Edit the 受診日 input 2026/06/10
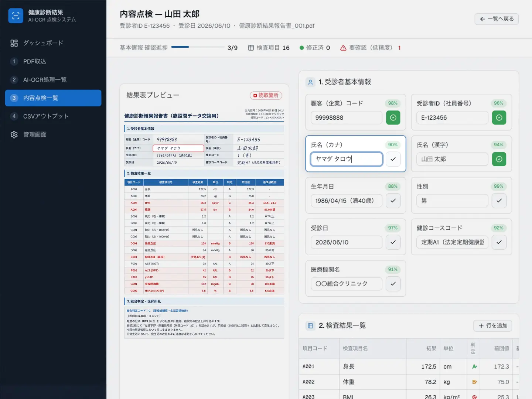The height and width of the screenshot is (399, 532). [x=347, y=242]
